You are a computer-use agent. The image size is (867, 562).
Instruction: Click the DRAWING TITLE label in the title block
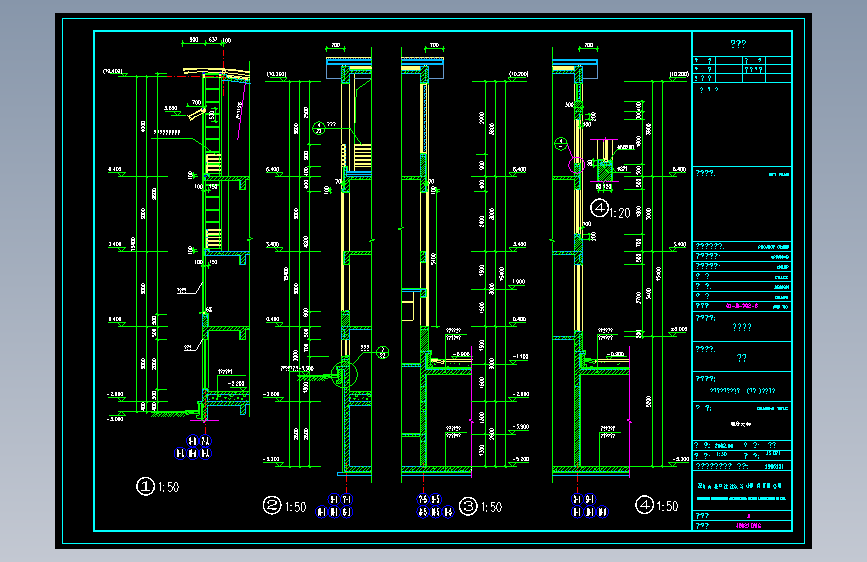tap(772, 408)
